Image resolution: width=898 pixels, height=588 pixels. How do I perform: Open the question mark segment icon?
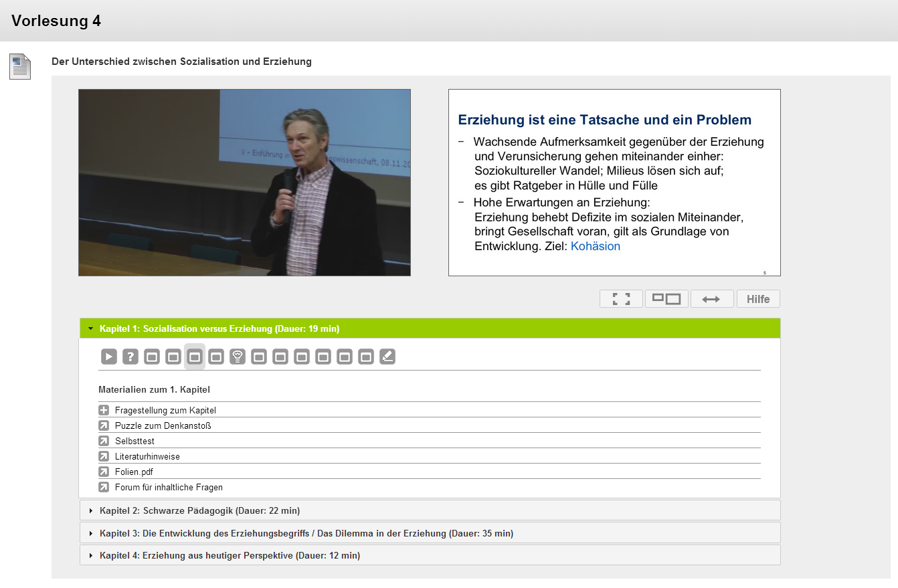(x=130, y=357)
